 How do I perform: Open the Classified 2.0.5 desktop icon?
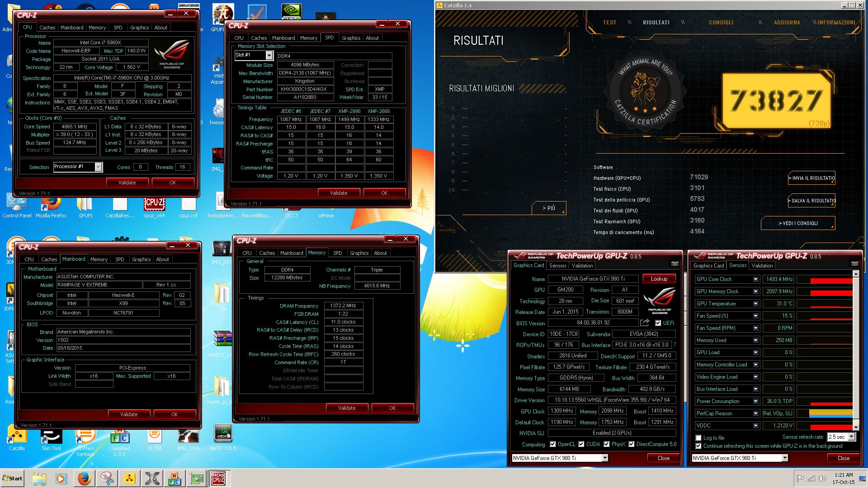pyautogui.click(x=120, y=442)
